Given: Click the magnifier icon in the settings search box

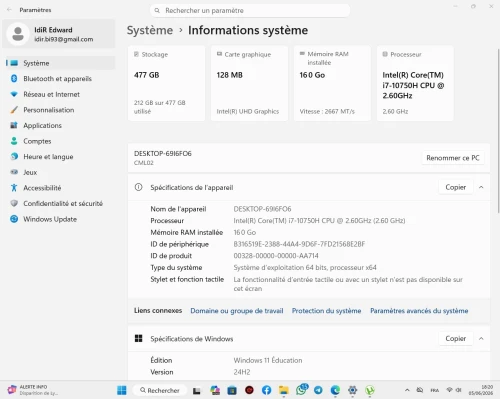Looking at the screenshot, I should click(157, 10).
